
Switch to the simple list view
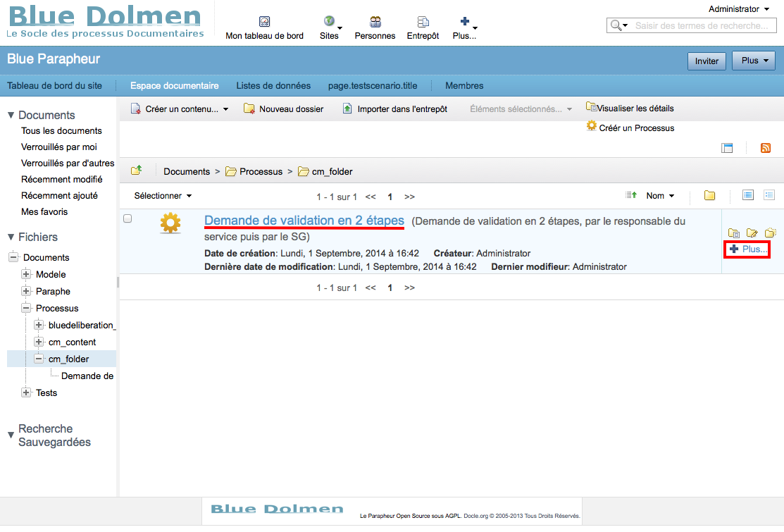click(x=748, y=195)
